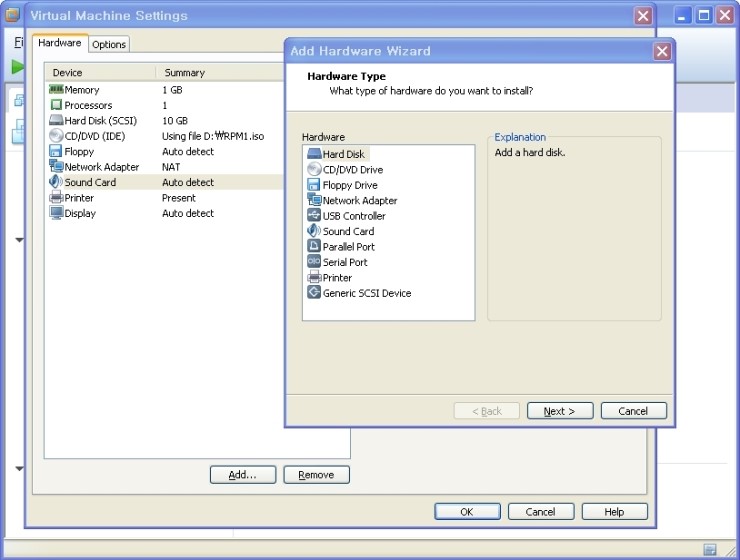Pick the Generic SCSI Device icon
Image resolution: width=740 pixels, height=560 pixels.
314,293
